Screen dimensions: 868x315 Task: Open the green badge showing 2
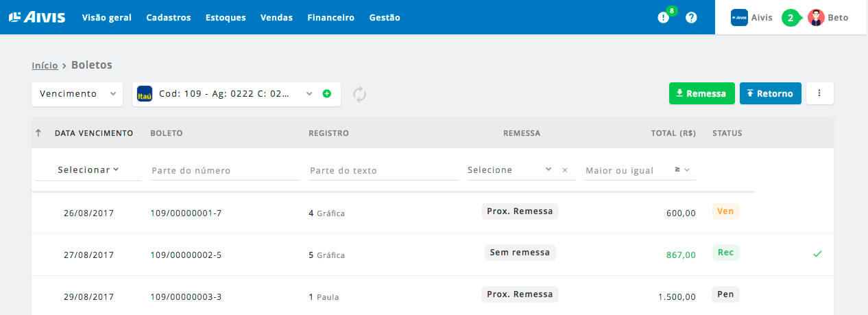pos(791,18)
